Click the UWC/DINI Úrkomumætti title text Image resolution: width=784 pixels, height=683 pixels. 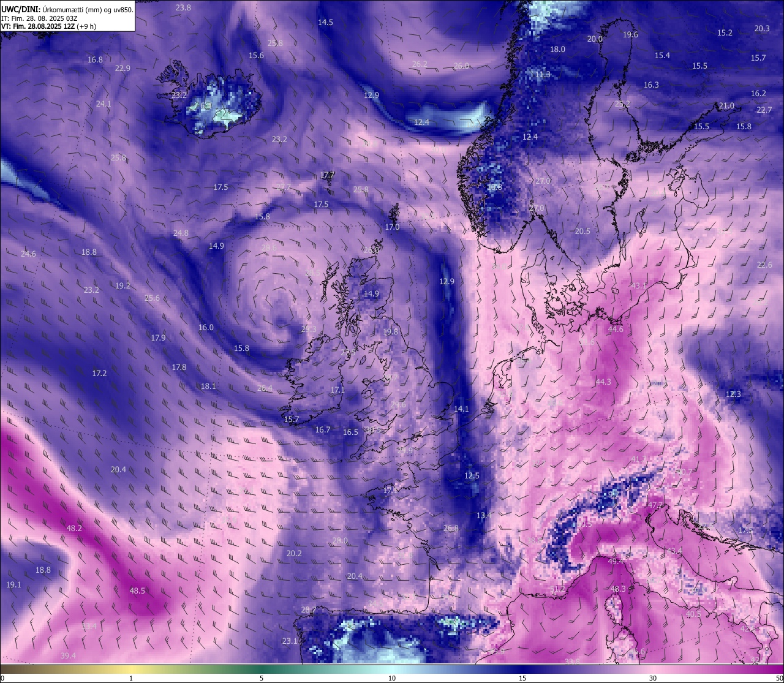[x=67, y=9]
